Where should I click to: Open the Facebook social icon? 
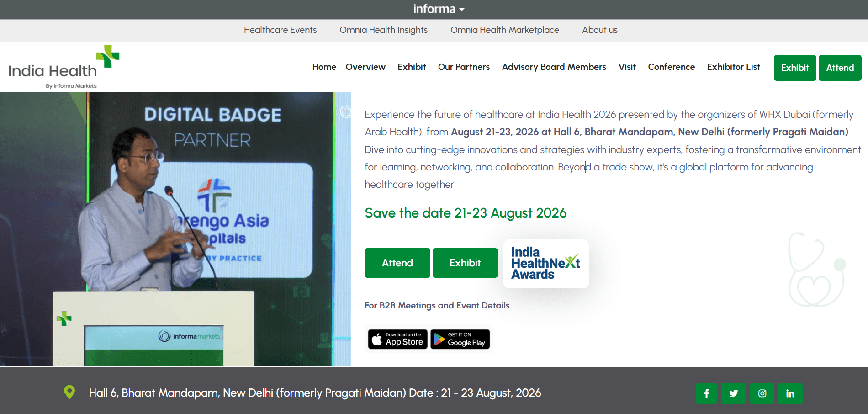click(707, 393)
